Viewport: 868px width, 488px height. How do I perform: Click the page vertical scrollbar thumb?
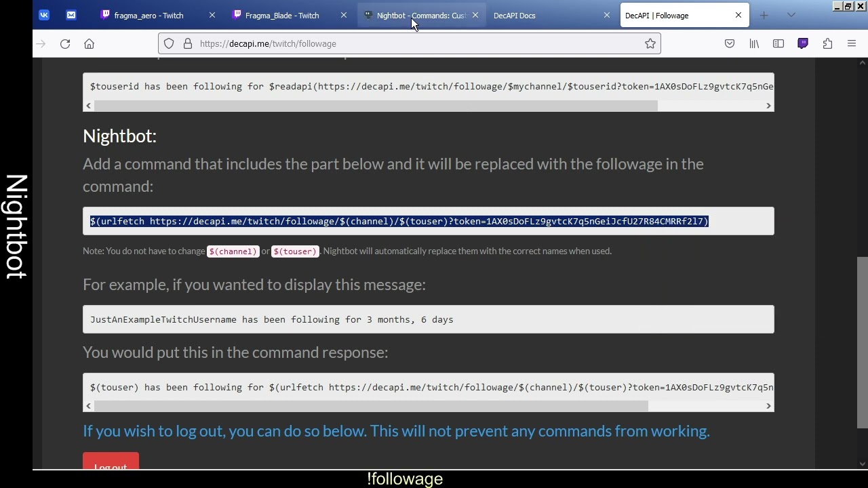(x=863, y=342)
